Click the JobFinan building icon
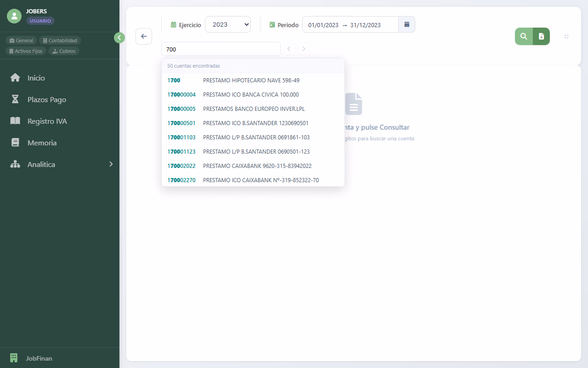Screen dimensions: 588x368 (x=14, y=358)
